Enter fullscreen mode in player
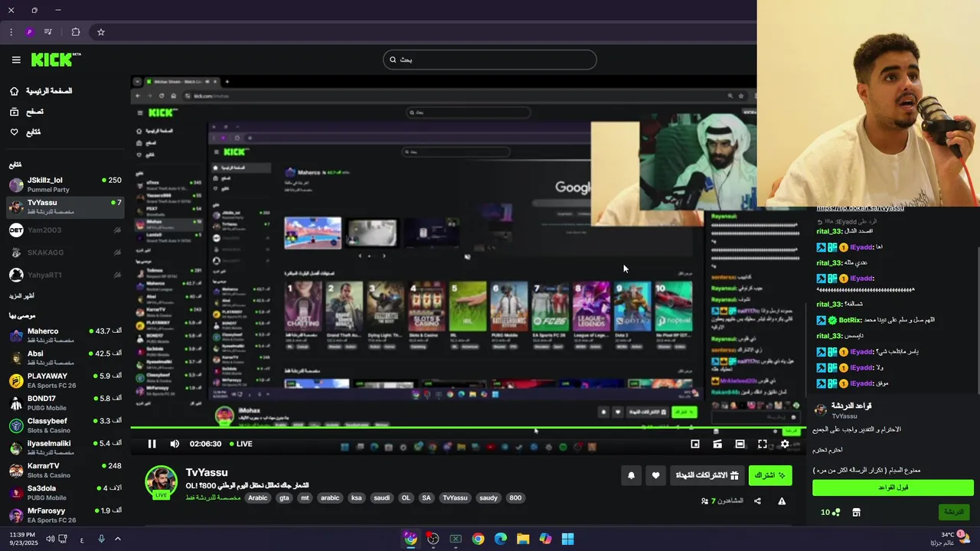 (x=763, y=444)
